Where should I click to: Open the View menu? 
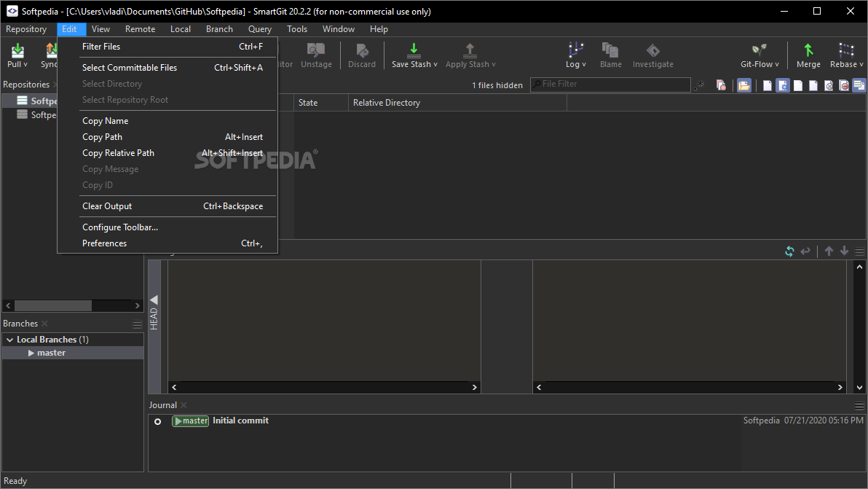coord(100,29)
